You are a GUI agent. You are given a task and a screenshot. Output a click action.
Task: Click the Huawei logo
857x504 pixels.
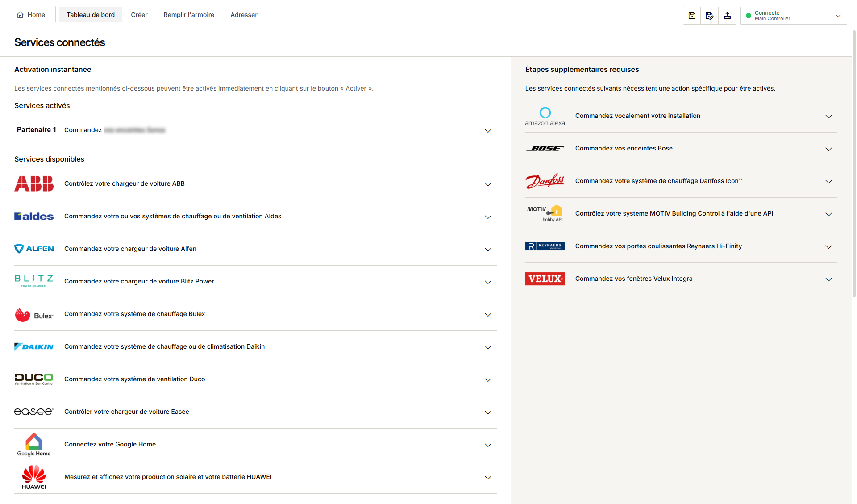(34, 477)
